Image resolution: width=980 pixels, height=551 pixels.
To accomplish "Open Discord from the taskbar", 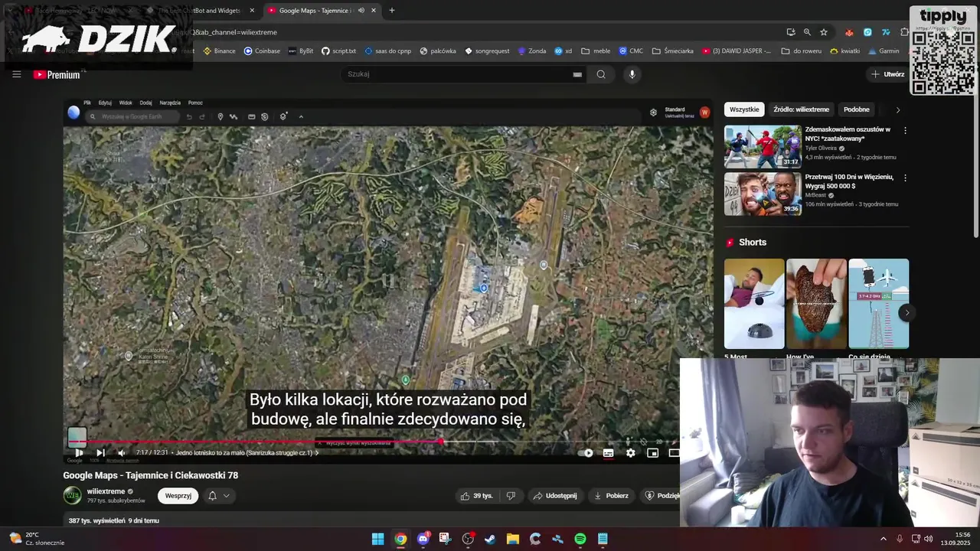I will point(423,539).
